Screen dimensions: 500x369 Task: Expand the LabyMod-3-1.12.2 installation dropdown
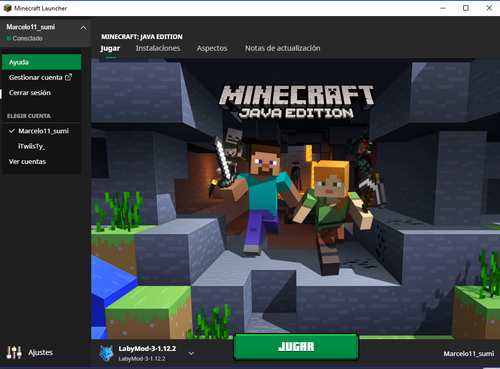(x=191, y=353)
